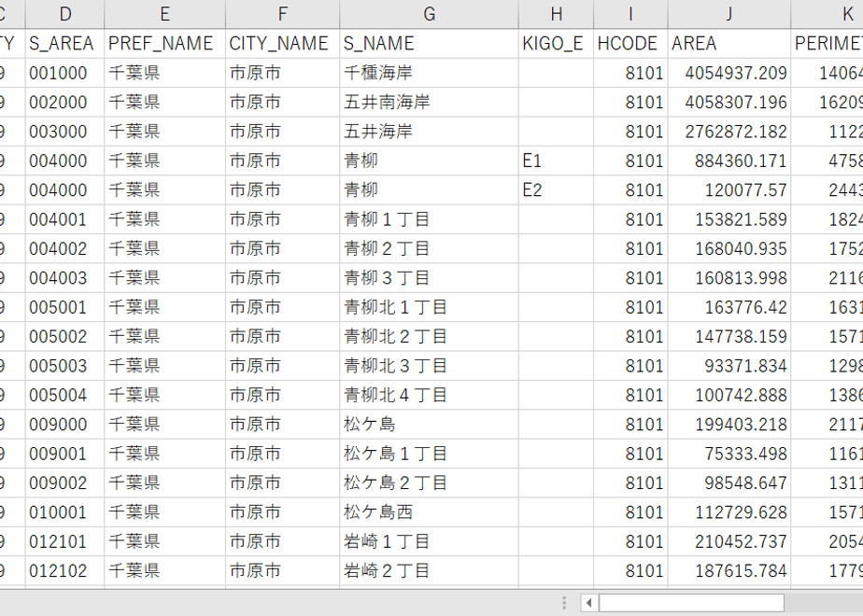Select column G header
Viewport: 863px width, 616px height.
[x=430, y=14]
